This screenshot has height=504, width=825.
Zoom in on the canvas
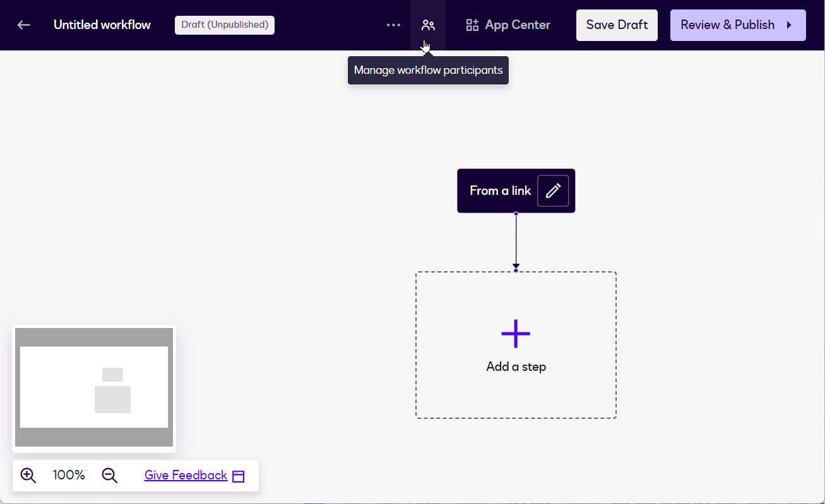(28, 475)
